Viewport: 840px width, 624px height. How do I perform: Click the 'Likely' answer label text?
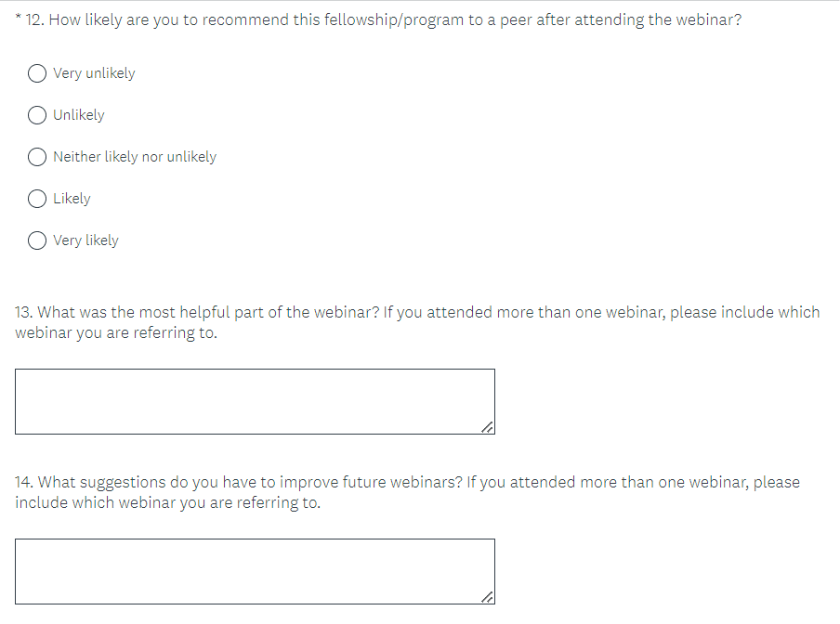point(72,199)
